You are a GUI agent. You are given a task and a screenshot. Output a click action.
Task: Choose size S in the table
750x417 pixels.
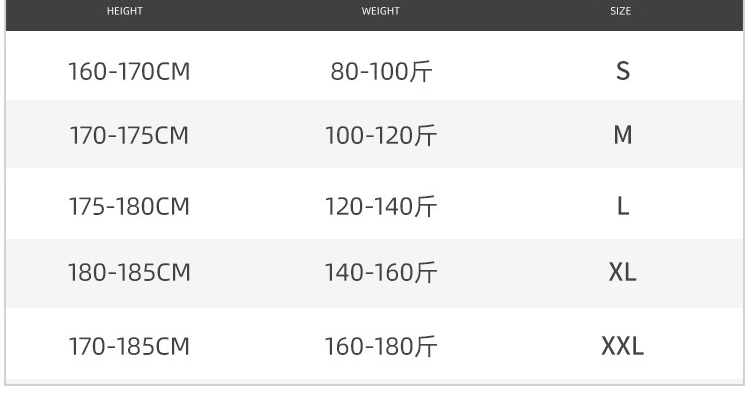click(622, 72)
